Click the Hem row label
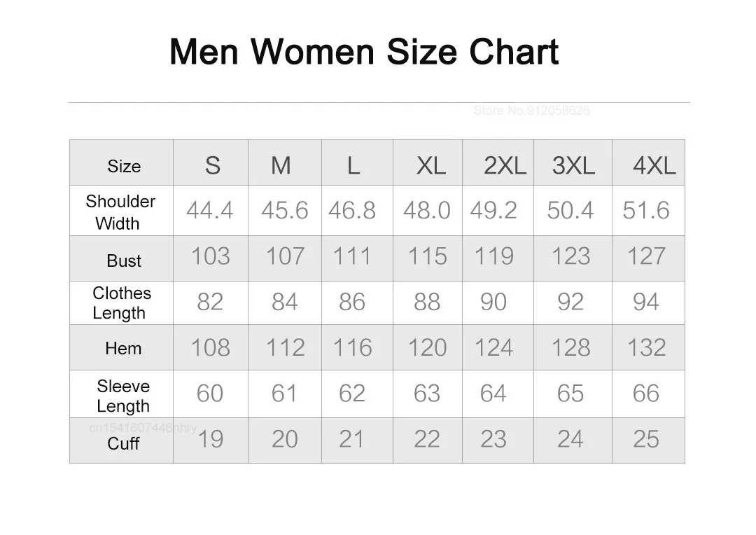The width and height of the screenshot is (756, 535). (123, 348)
